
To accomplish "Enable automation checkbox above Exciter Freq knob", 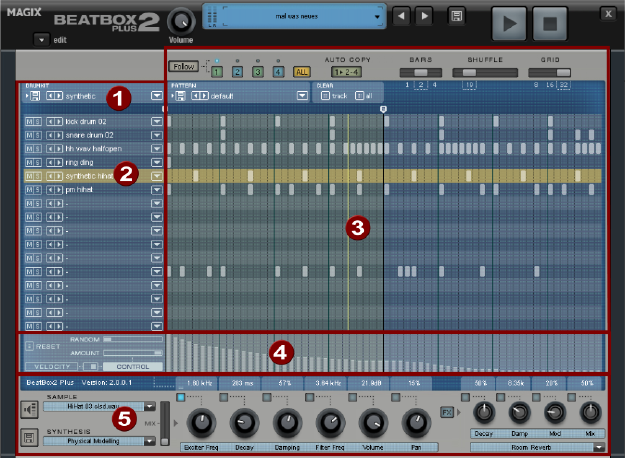I will pos(181,397).
